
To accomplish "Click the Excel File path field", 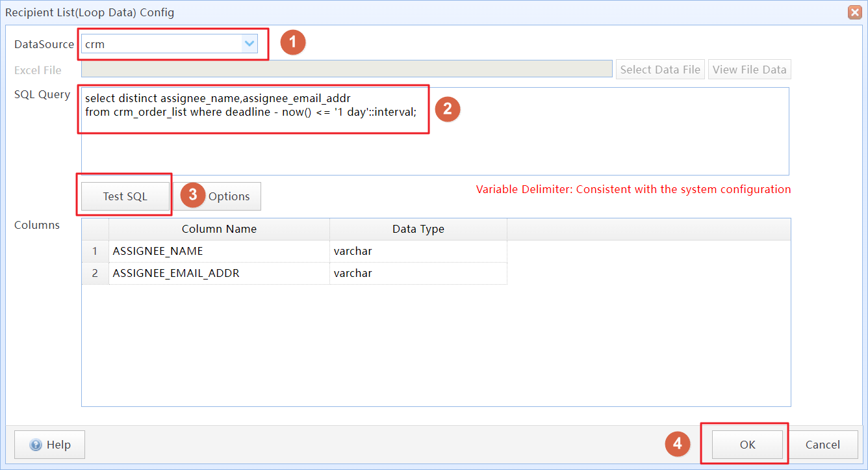I will tap(347, 70).
